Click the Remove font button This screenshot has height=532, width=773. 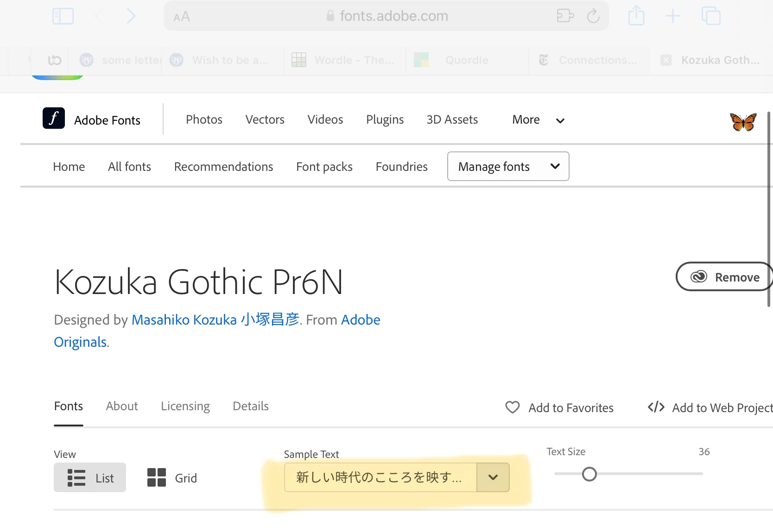click(x=724, y=277)
